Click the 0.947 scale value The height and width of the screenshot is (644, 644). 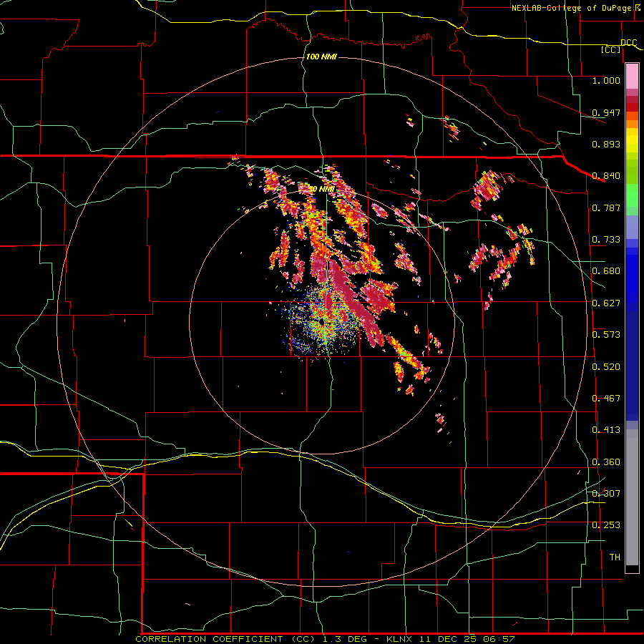606,112
